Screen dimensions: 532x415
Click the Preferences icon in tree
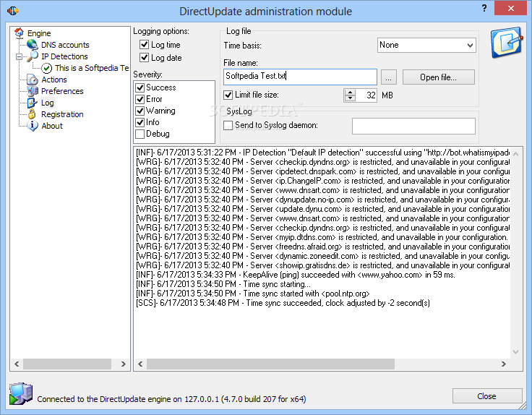pos(33,91)
